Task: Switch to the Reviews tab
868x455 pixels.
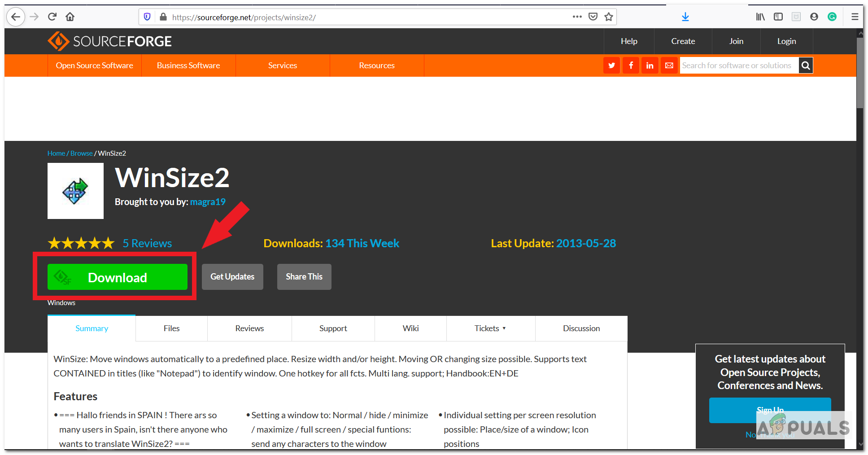Action: tap(249, 328)
